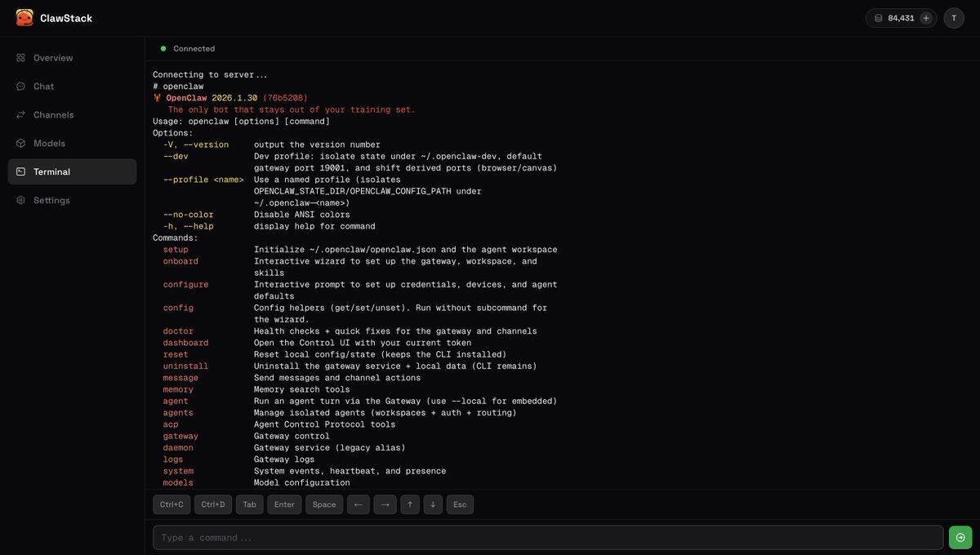980x555 pixels.
Task: Click the 'configure' command text
Action: coord(185,285)
